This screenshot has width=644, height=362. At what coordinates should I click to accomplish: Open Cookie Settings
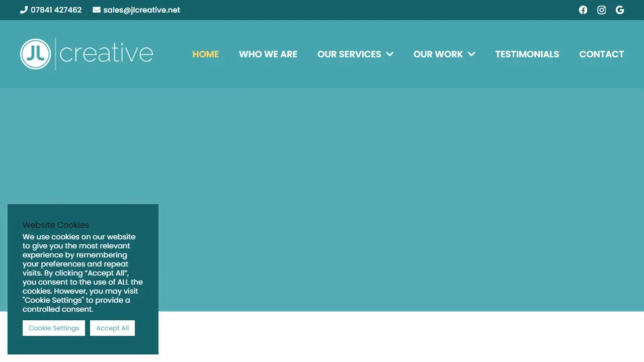[54, 328]
